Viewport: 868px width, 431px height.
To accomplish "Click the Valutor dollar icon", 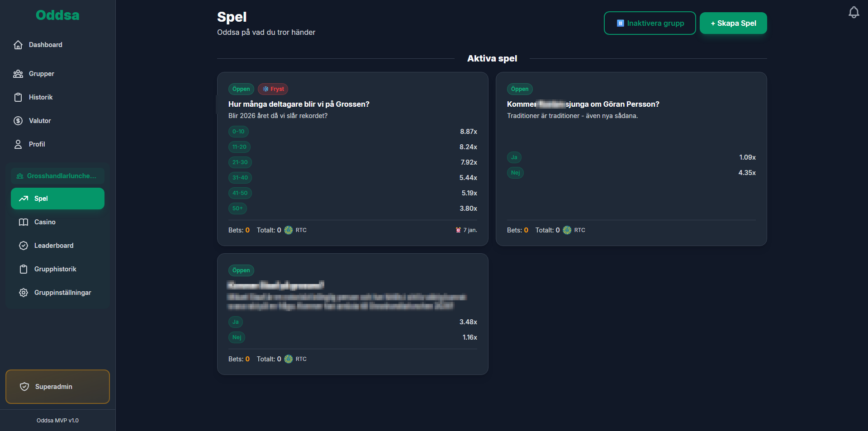I will pos(18,121).
